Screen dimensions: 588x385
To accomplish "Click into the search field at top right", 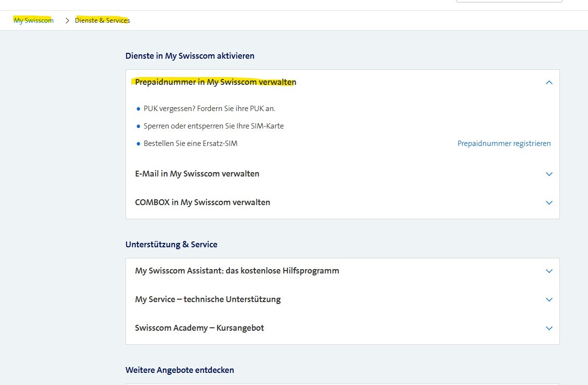I will [509, 1].
